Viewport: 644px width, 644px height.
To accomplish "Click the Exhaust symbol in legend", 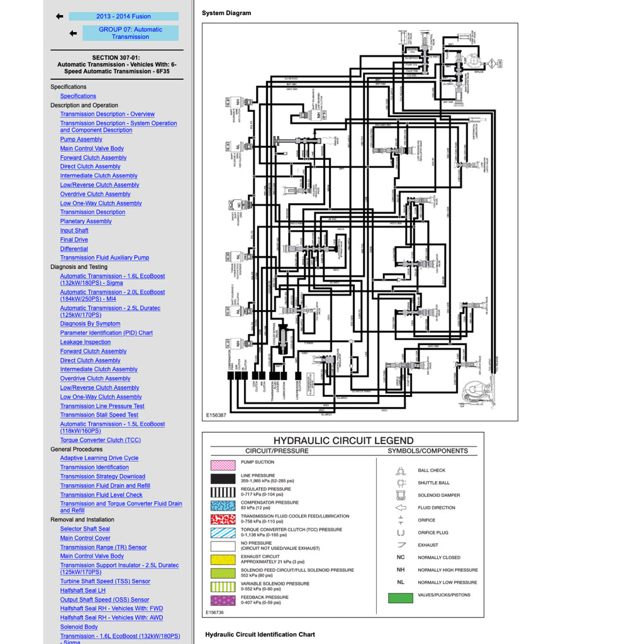I will (401, 545).
